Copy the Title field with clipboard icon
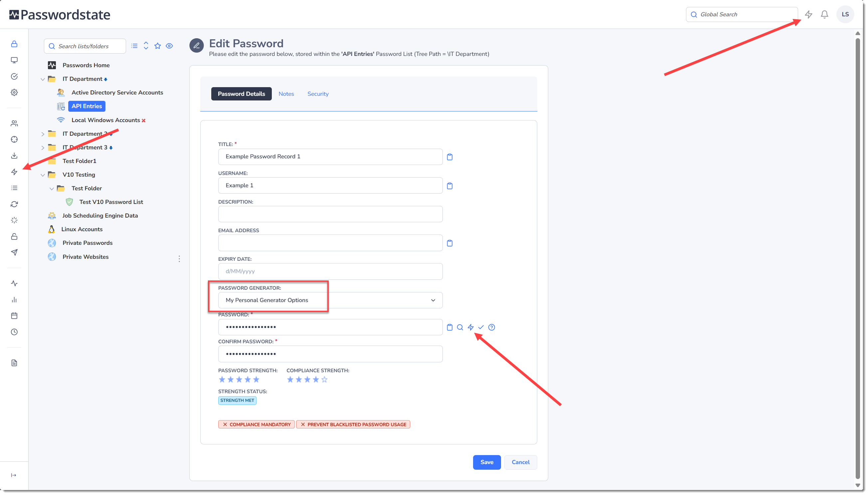 [450, 157]
